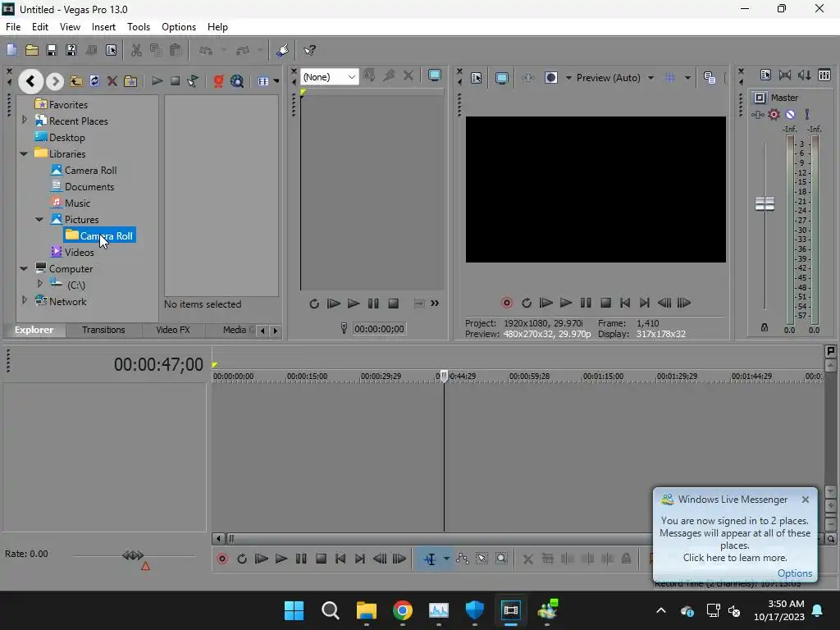
Task: Open the (None) dropdown in the Trimmer
Action: pos(330,76)
